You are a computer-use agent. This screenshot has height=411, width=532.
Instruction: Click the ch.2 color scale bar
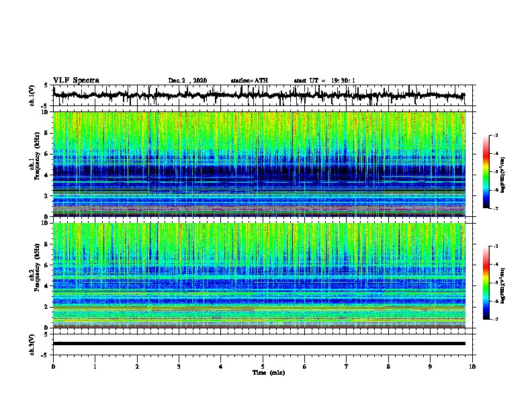coord(486,283)
